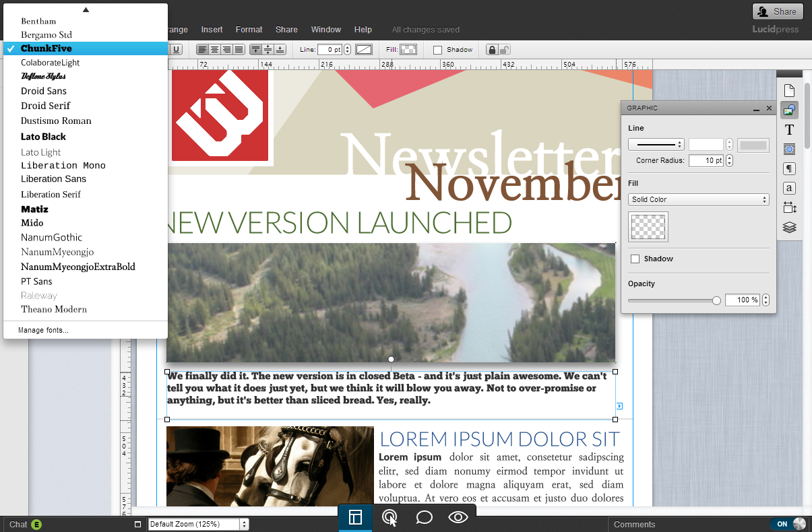
Task: Click the toolbar Line width input field
Action: pos(330,49)
